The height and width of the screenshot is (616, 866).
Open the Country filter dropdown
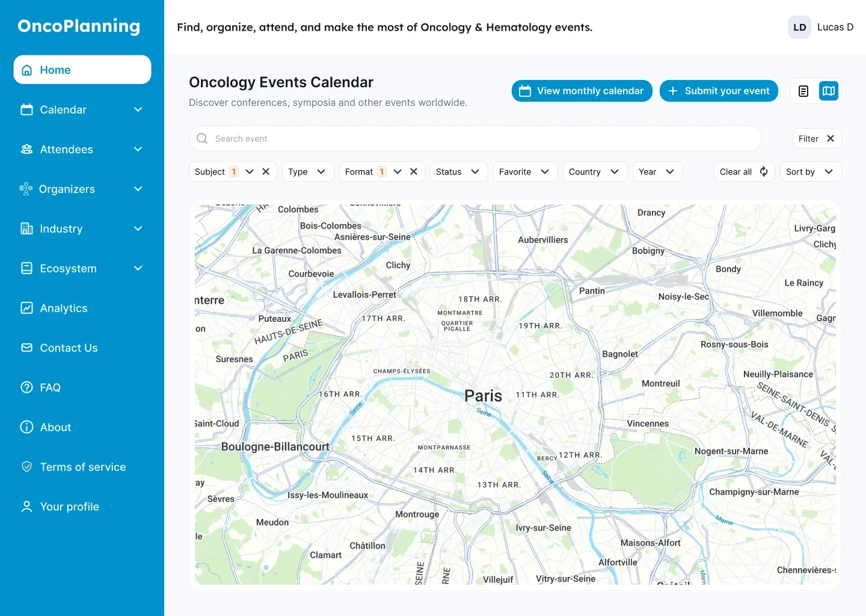(595, 171)
